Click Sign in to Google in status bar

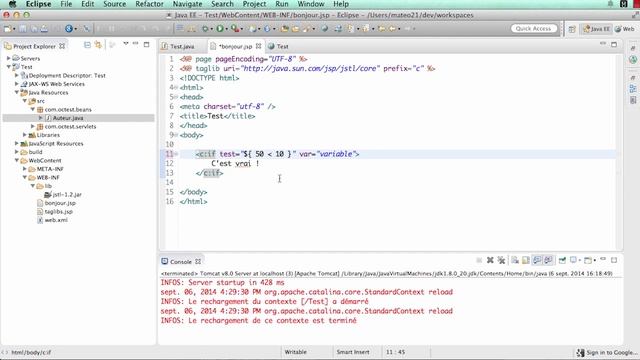[607, 353]
